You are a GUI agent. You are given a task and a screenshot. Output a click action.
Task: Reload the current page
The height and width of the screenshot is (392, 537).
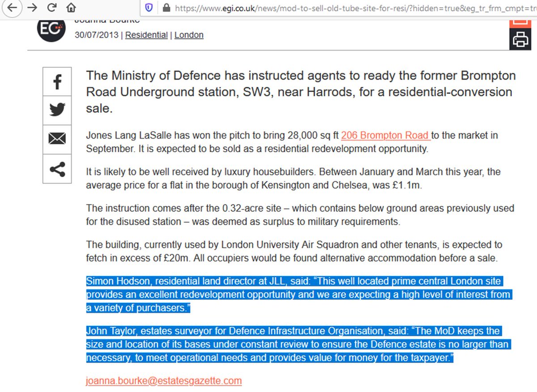click(x=52, y=8)
